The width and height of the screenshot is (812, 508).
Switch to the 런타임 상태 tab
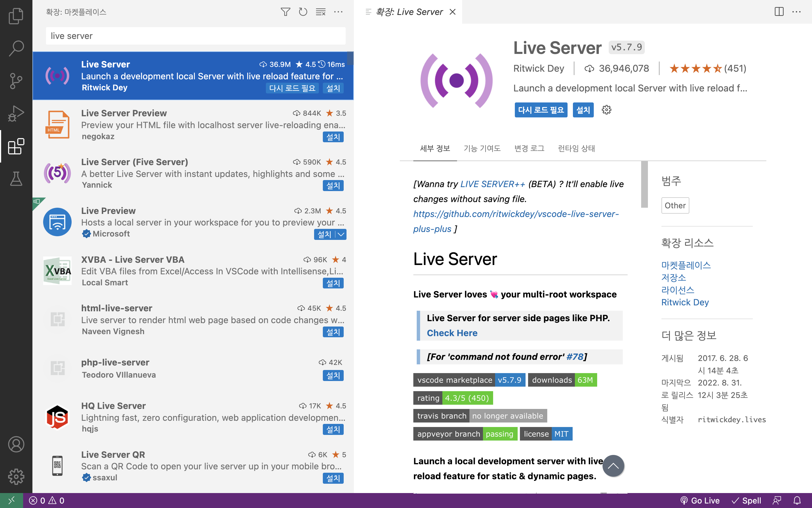tap(576, 148)
